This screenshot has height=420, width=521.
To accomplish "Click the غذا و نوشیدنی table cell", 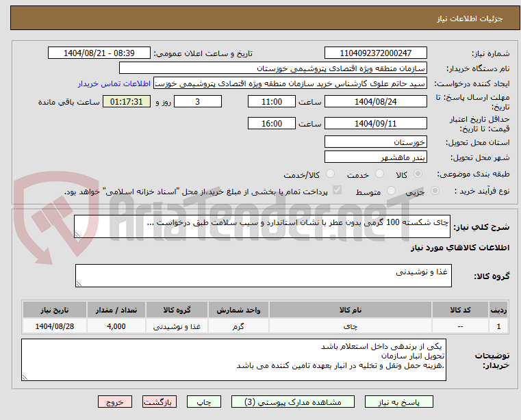I will pyautogui.click(x=177, y=326).
